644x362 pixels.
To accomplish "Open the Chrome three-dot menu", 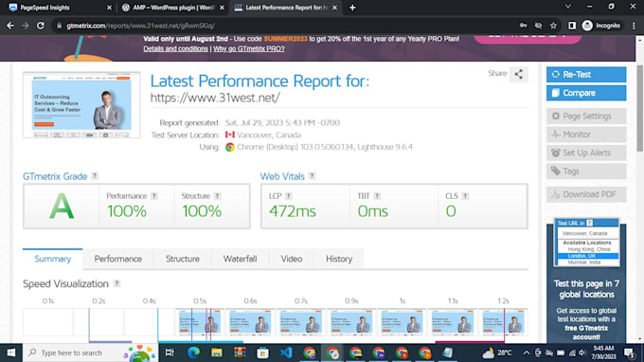I will [x=634, y=26].
